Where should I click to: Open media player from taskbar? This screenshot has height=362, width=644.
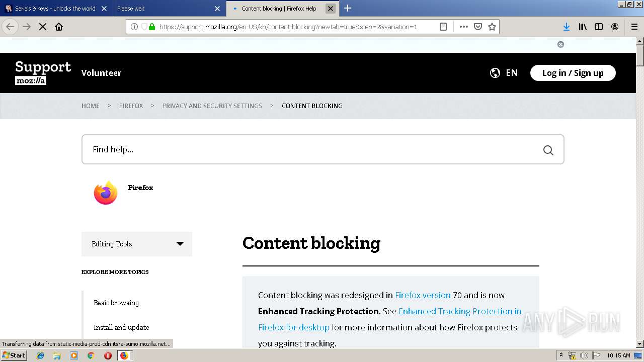pyautogui.click(x=74, y=355)
